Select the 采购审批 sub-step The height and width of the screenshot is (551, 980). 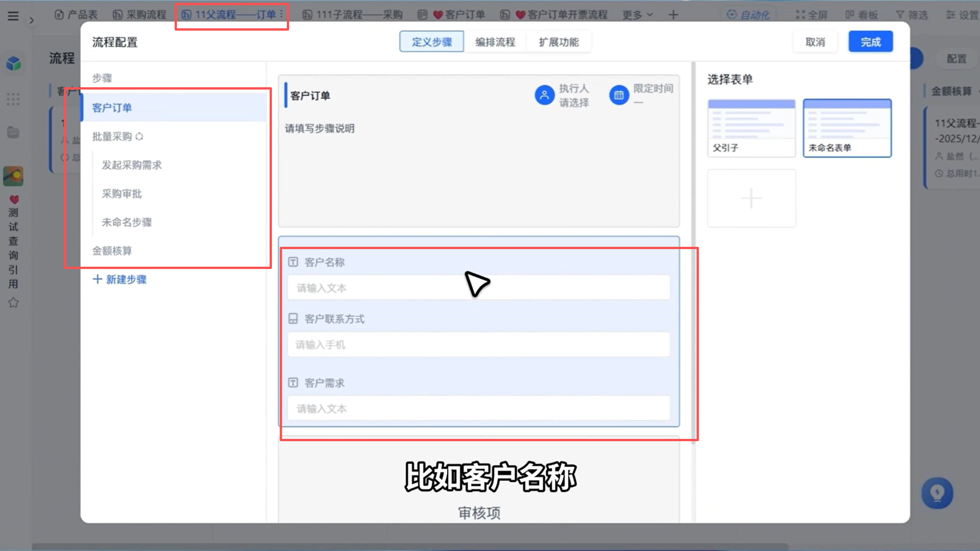(122, 194)
